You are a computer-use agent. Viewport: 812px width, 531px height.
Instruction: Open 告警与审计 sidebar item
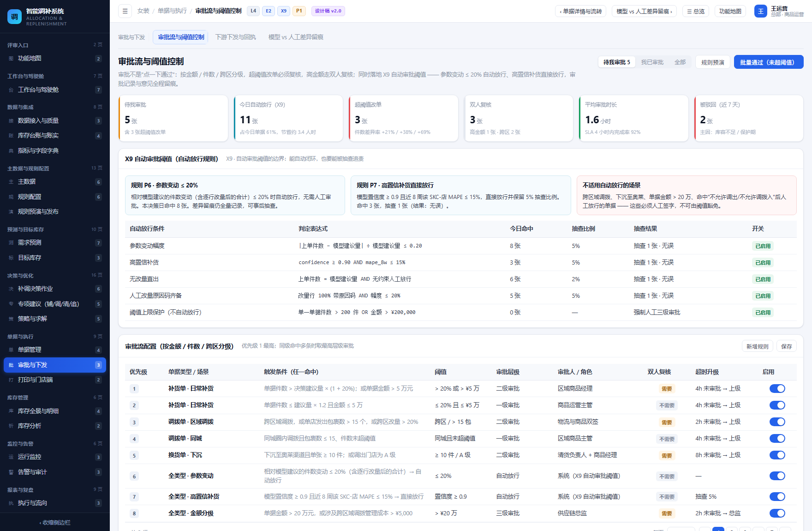55,472
